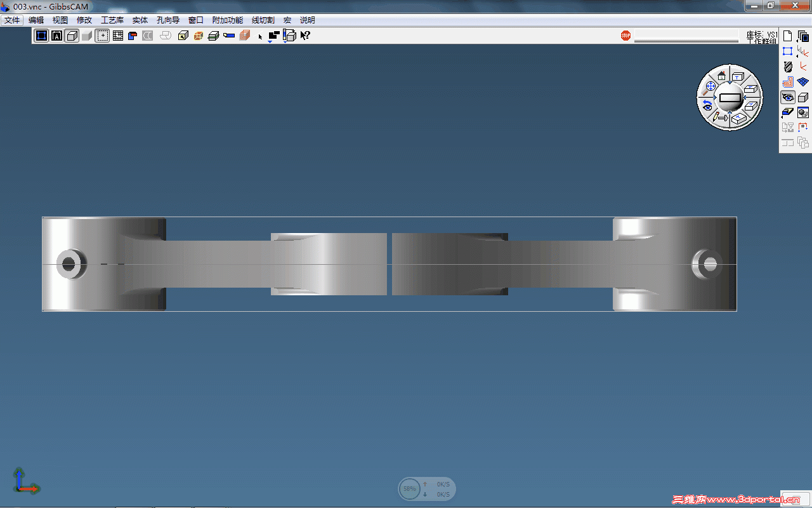The height and width of the screenshot is (508, 812).
Task: Open the 孔向导 menu
Action: point(168,20)
